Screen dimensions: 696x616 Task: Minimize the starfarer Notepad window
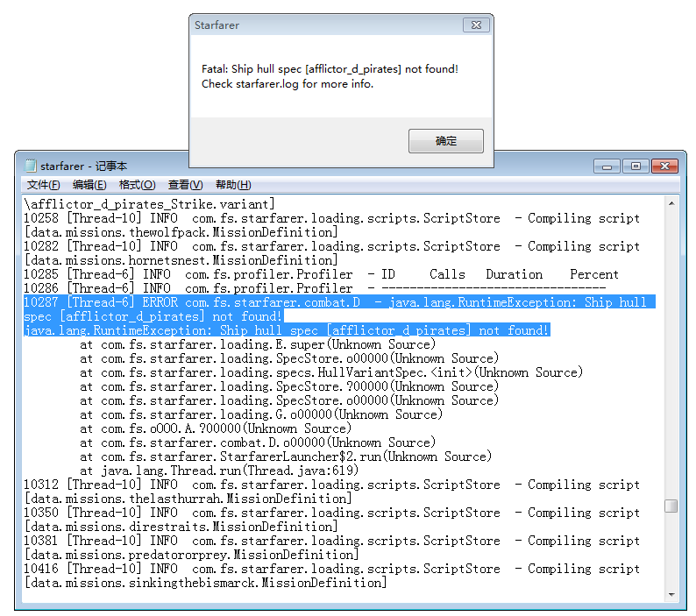[607, 166]
